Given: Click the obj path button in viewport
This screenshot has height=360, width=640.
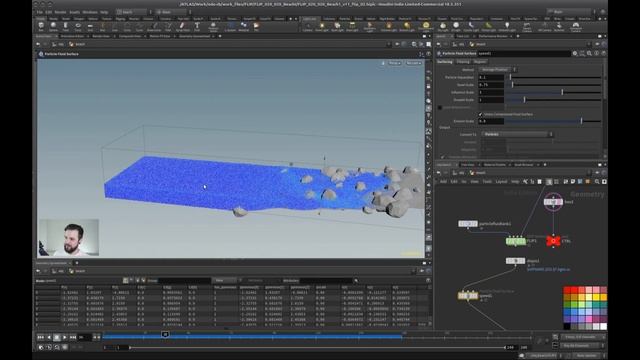Looking at the screenshot, I should point(58,44).
